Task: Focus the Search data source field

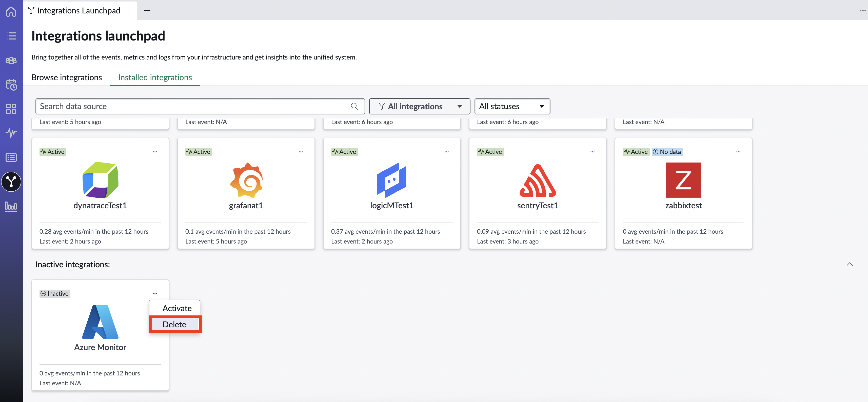Action: tap(200, 107)
